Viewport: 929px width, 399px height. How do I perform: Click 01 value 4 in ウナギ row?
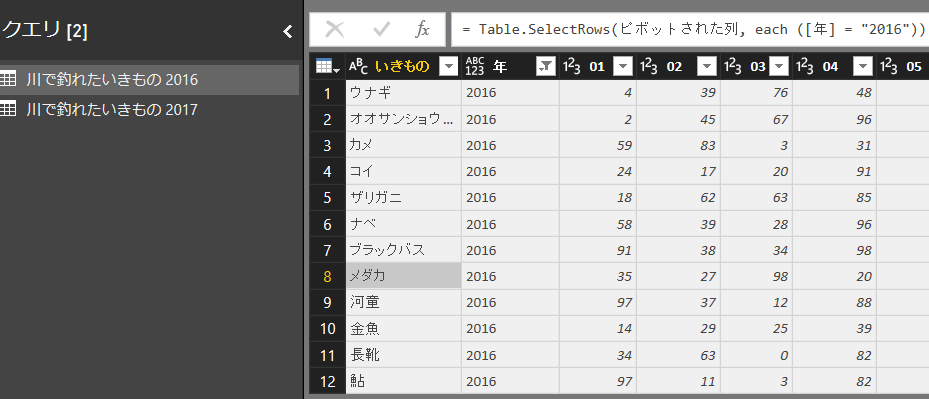point(598,92)
